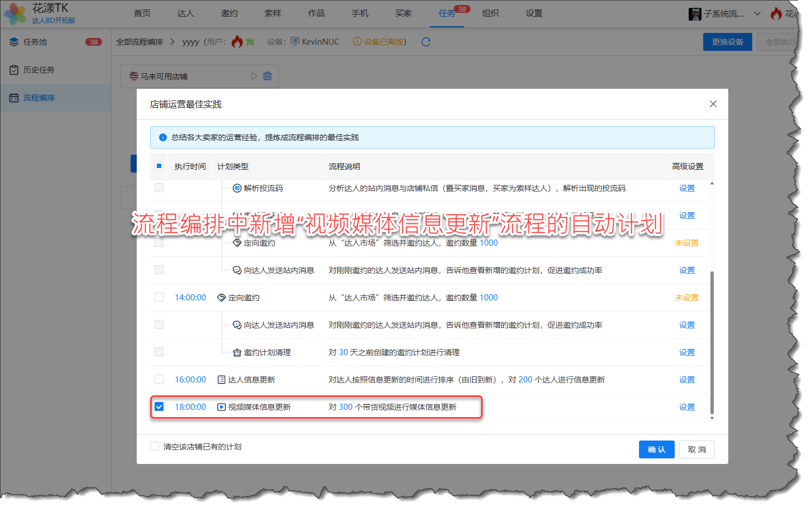
Task: Click the breadcrumb chevron after 全部流程编排
Action: [x=172, y=42]
